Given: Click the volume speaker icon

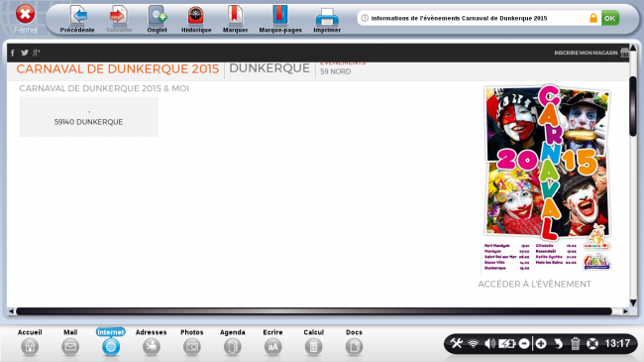Looking at the screenshot, I should point(489,343).
